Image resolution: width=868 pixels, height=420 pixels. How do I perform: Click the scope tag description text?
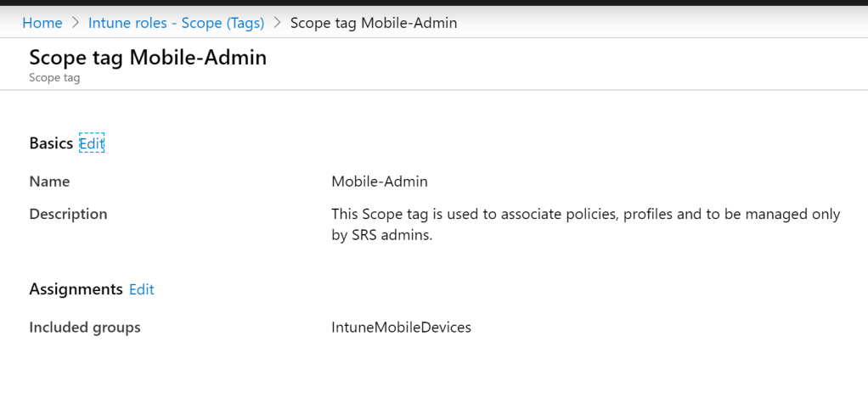point(585,214)
